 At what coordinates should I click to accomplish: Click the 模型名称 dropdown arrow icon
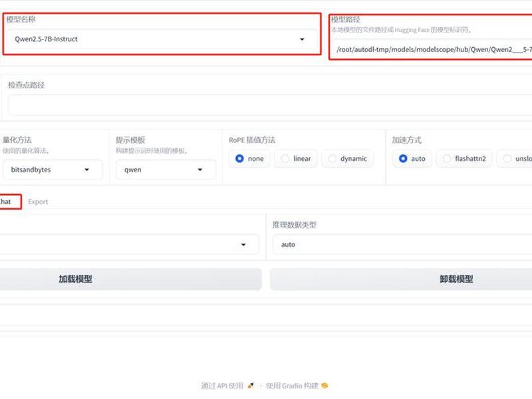[302, 39]
